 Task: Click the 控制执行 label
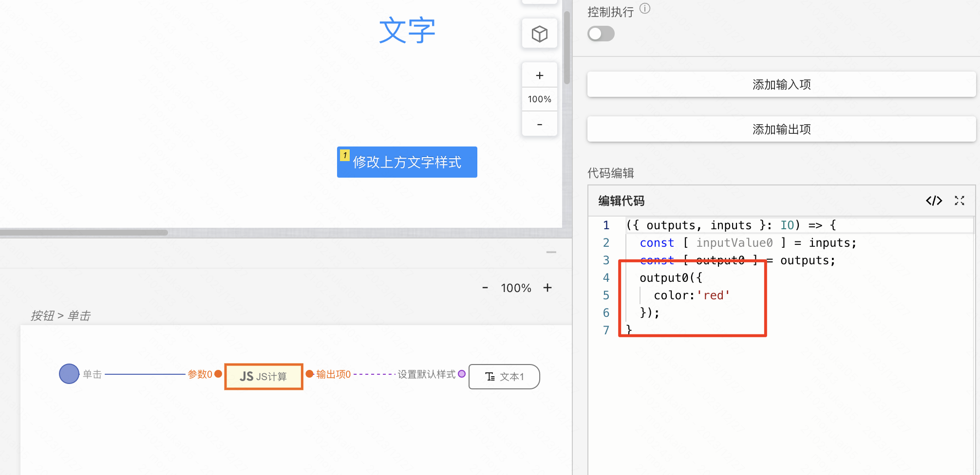click(x=611, y=12)
